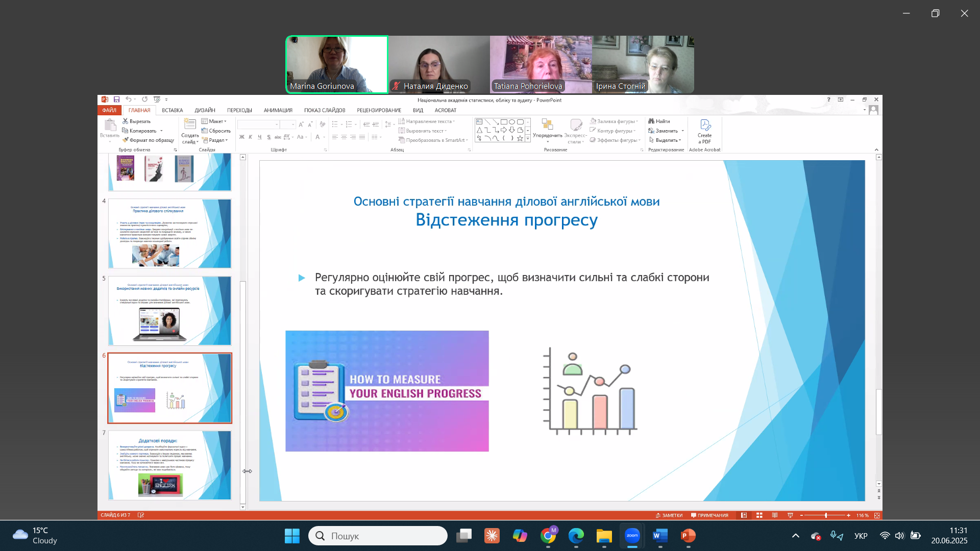Click the Create a PDF Acrobat icon
Viewport: 980px width, 551px height.
pyautogui.click(x=704, y=131)
